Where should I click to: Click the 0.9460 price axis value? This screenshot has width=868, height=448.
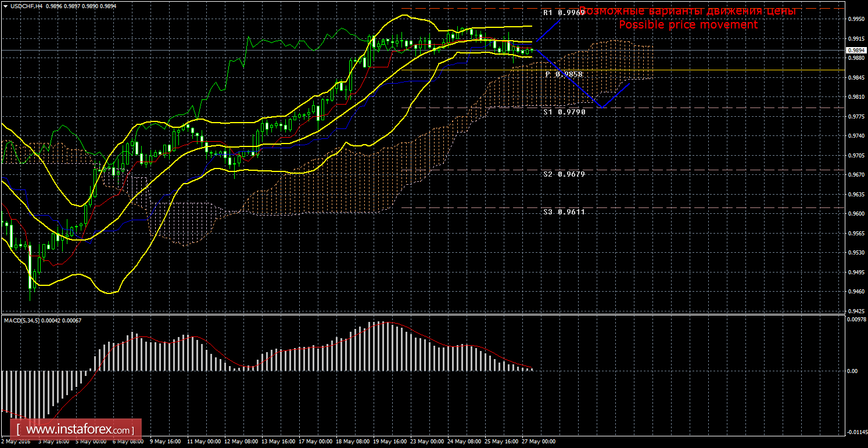point(855,292)
